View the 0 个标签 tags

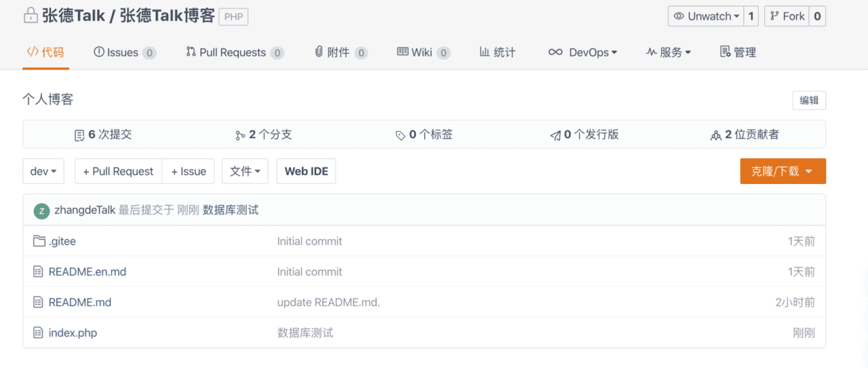(424, 134)
